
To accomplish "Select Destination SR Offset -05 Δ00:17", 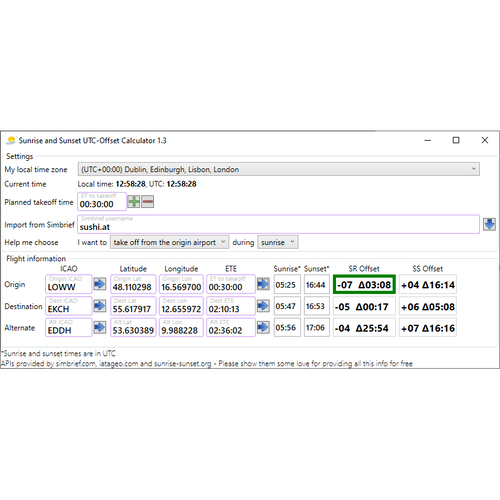I will coord(364,306).
